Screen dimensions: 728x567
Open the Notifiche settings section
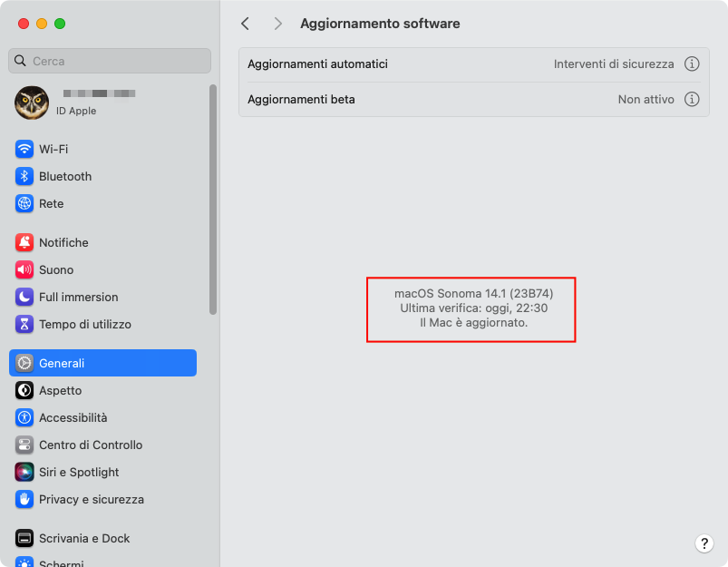pyautogui.click(x=103, y=242)
